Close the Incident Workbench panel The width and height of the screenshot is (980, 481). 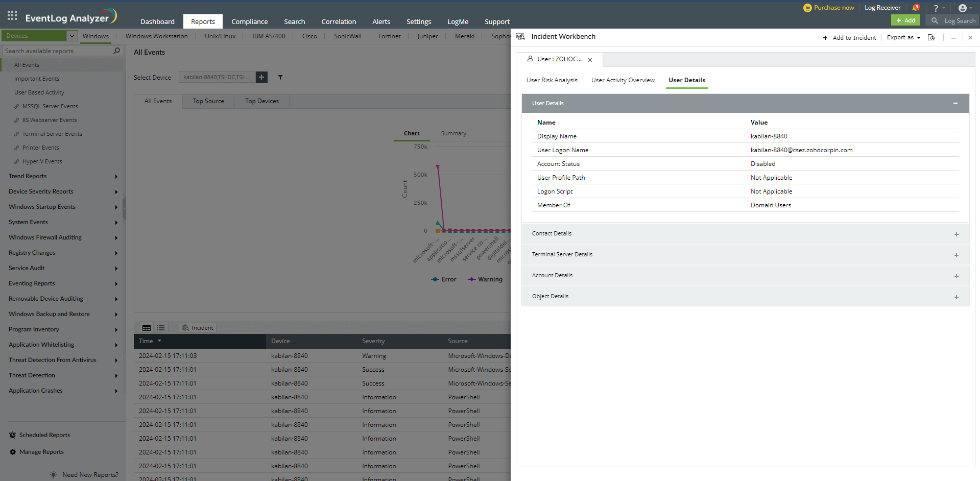[x=970, y=37]
